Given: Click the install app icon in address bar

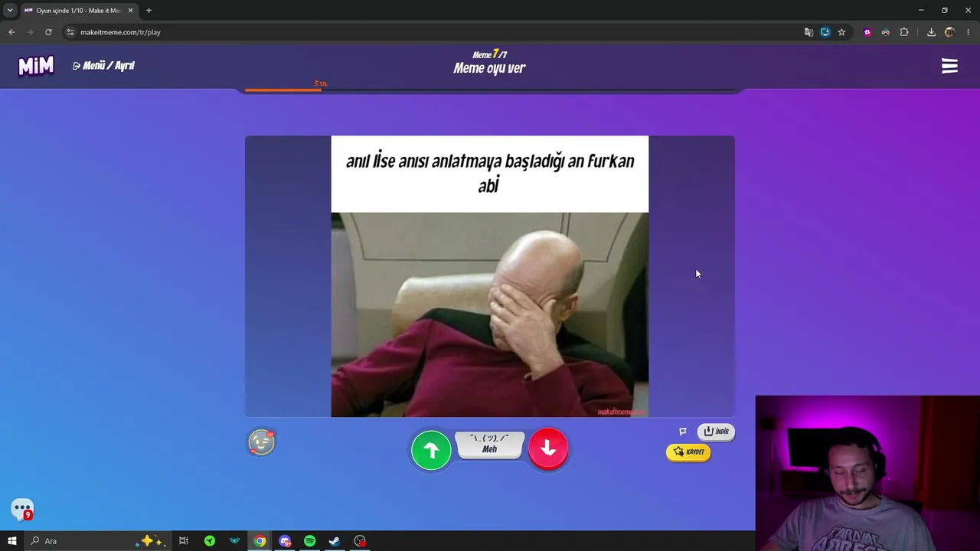Looking at the screenshot, I should tap(825, 32).
